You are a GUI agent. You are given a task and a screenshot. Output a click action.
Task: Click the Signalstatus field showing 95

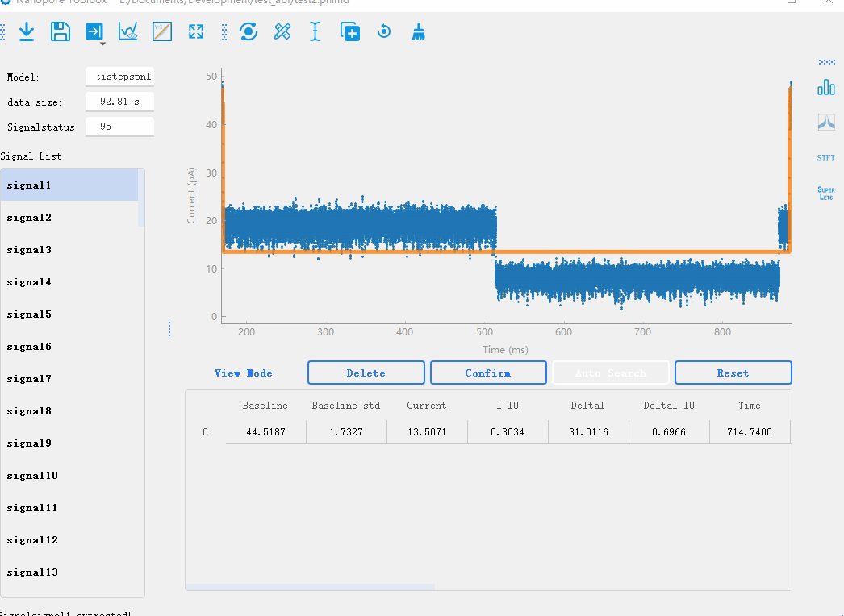[119, 127]
